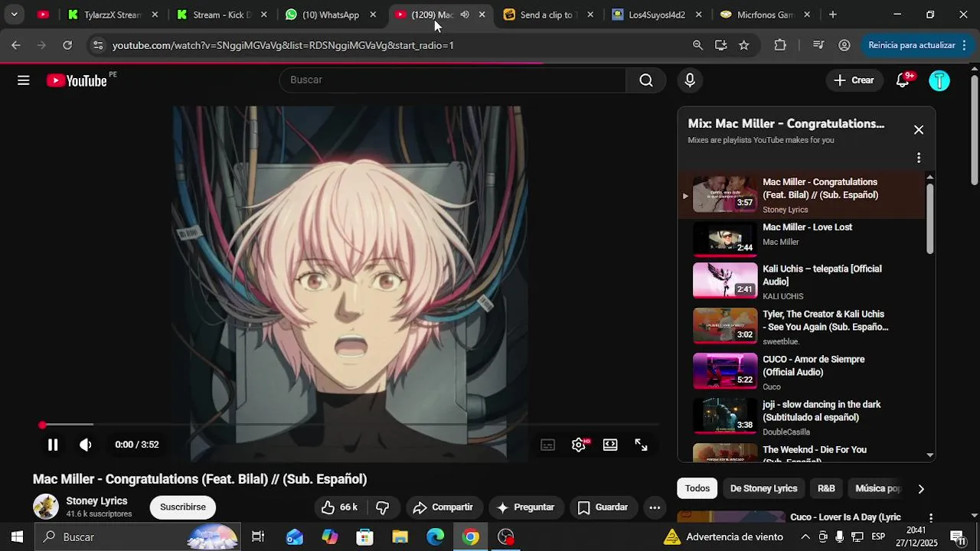Open Microsoft Edge from taskbar

pos(435,537)
